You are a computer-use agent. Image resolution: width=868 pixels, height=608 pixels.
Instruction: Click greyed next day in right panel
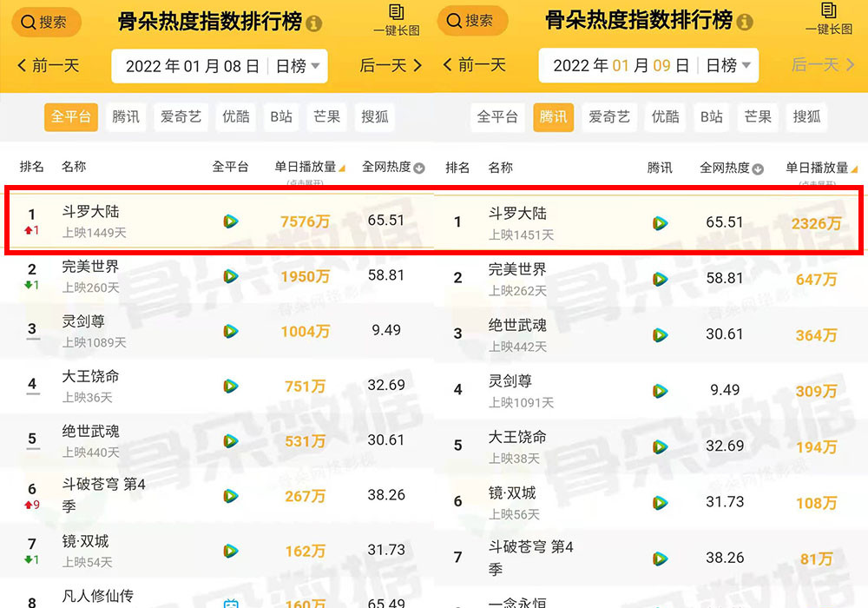[823, 65]
